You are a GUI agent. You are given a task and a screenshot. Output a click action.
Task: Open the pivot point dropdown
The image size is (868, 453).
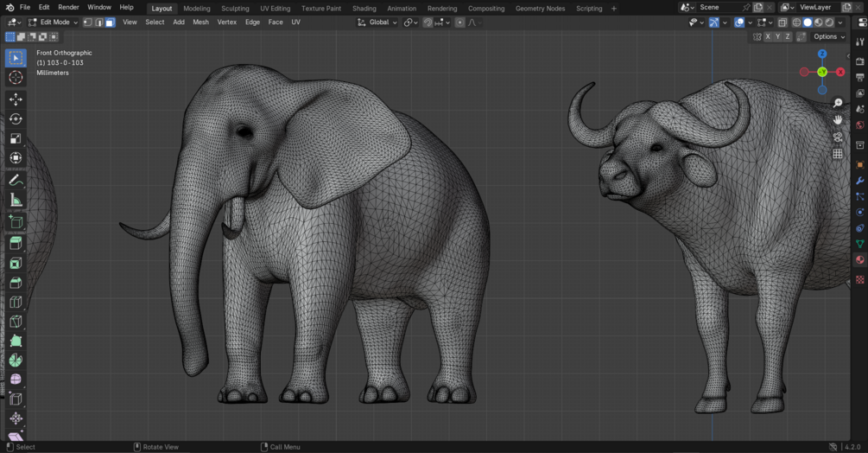pos(410,22)
